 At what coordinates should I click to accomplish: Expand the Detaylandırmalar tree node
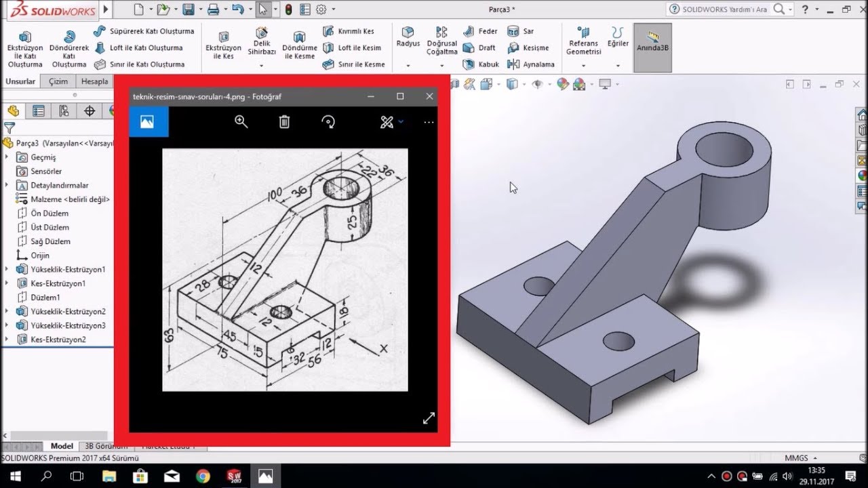click(x=7, y=185)
